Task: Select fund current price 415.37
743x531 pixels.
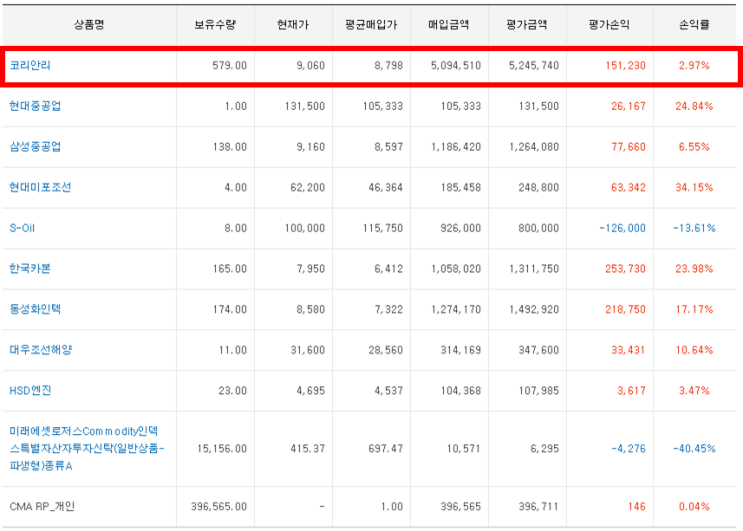Action: 308,449
